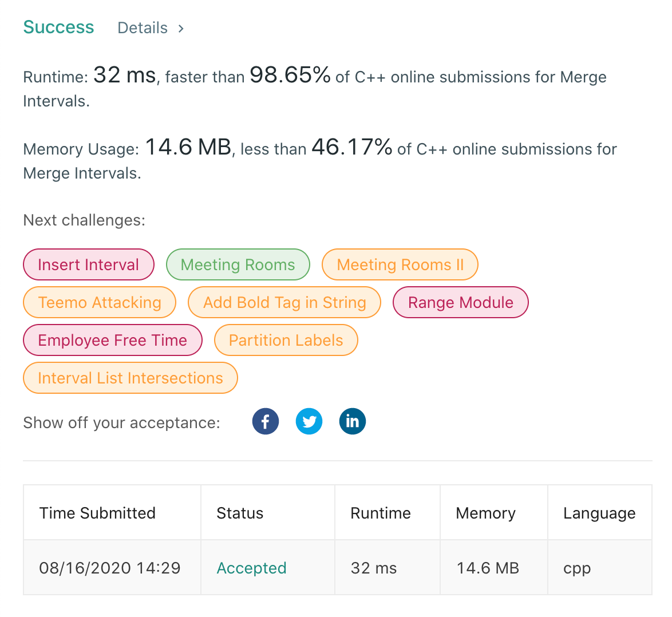This screenshot has width=672, height=617.
Task: Open Add Bold Tag in String
Action: (284, 302)
